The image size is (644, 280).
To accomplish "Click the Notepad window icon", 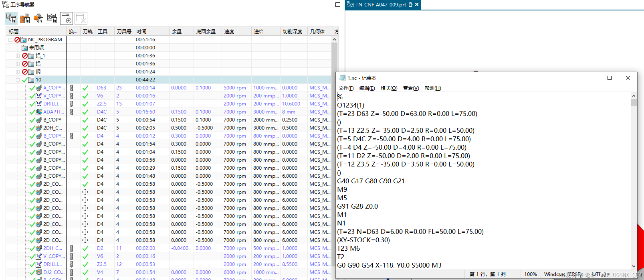I will pos(342,78).
